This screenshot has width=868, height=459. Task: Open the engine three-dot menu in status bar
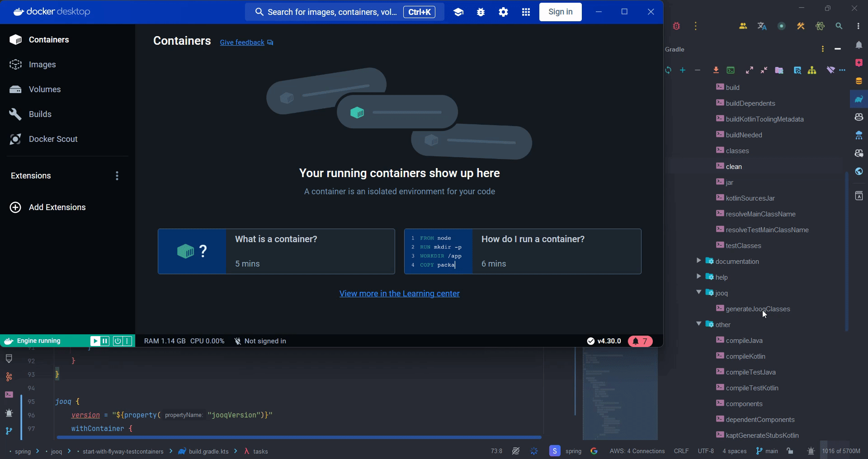pyautogui.click(x=127, y=341)
